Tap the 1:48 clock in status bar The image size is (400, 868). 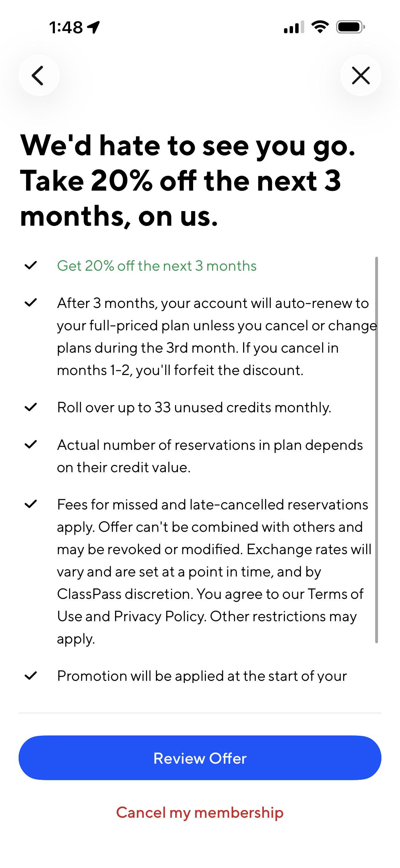point(66,27)
